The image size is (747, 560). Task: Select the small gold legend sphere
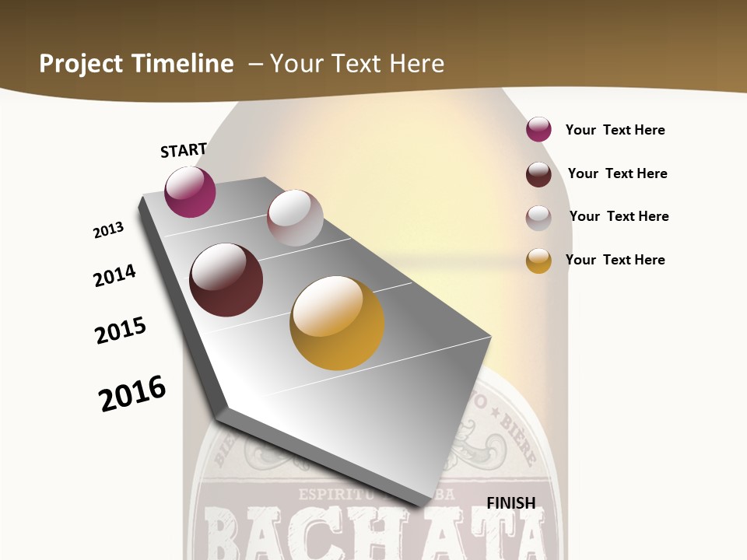point(538,260)
